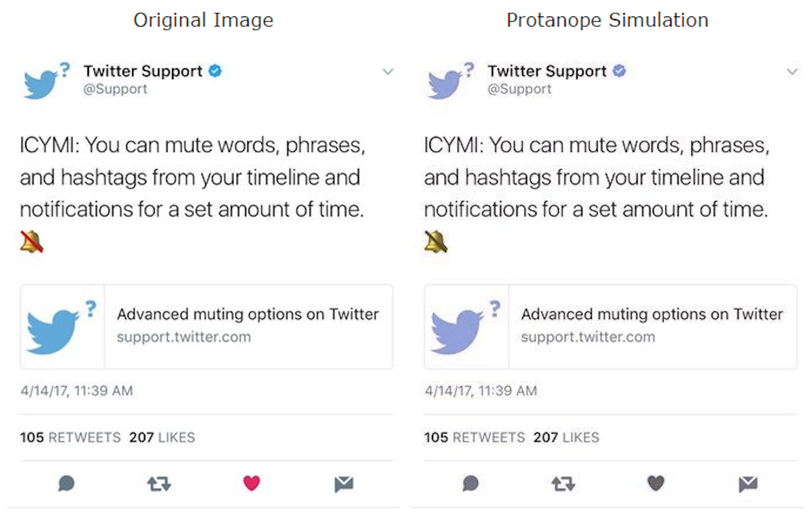Open the Advanced muting options on Twitter link card
This screenshot has height=514, width=812.
(248, 314)
